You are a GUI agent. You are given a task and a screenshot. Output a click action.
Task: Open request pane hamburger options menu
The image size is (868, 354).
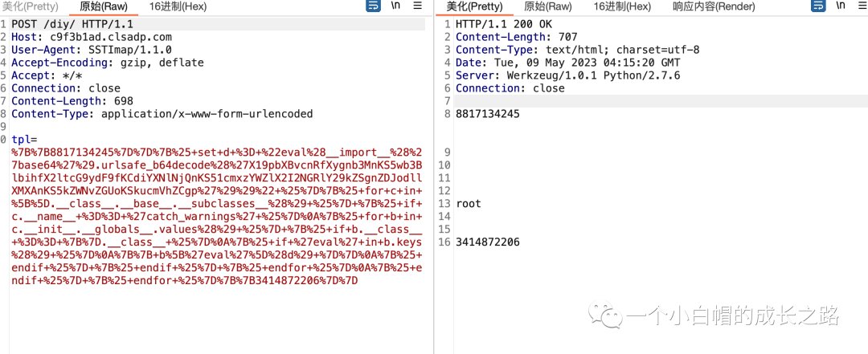(x=418, y=6)
